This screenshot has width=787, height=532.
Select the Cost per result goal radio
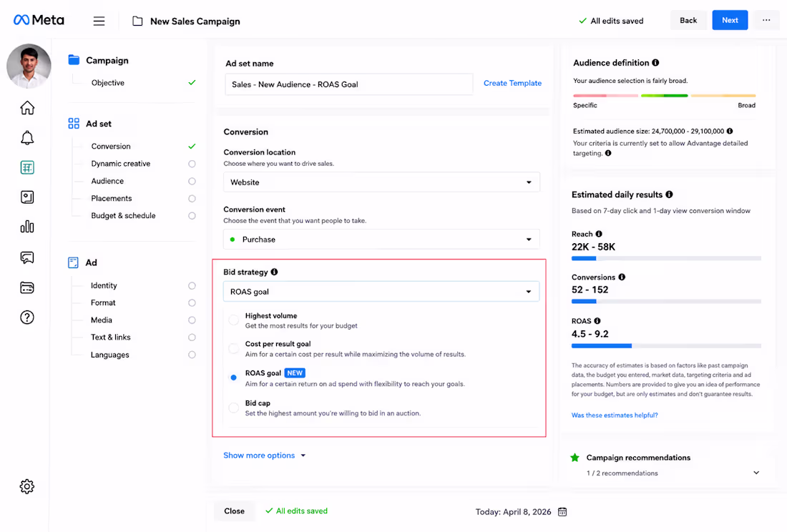pyautogui.click(x=233, y=348)
